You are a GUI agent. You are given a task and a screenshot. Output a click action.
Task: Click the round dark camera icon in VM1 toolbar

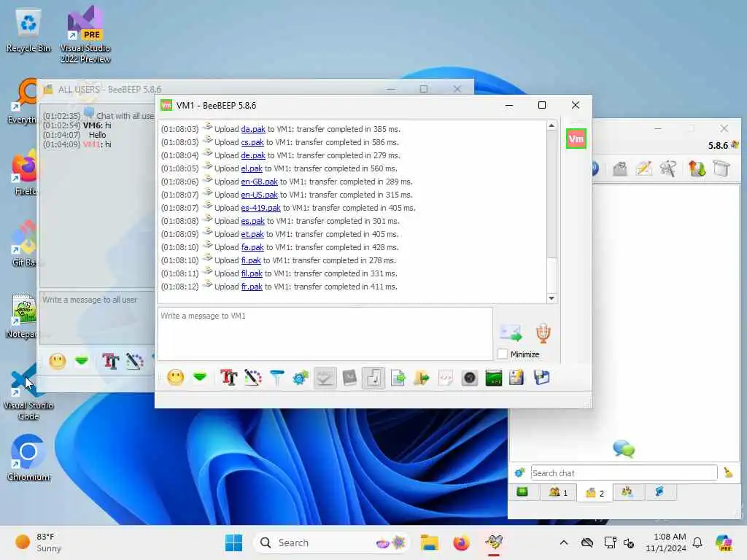click(469, 378)
